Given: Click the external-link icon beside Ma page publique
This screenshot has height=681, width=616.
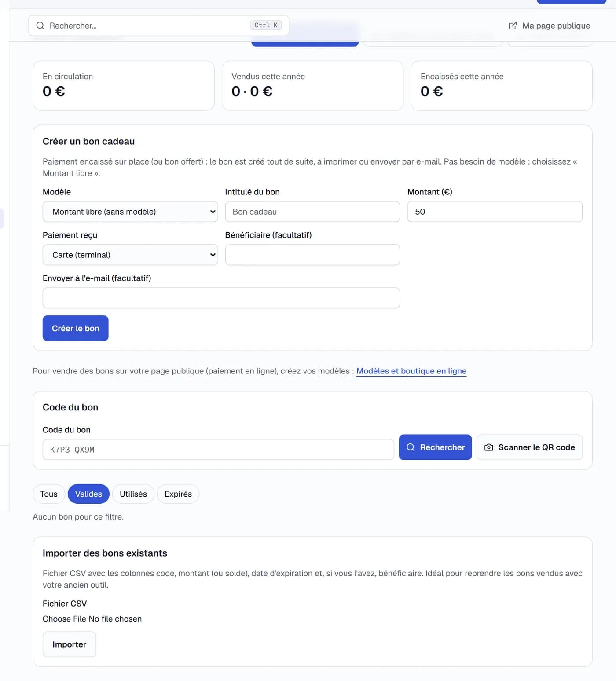Looking at the screenshot, I should coord(513,26).
